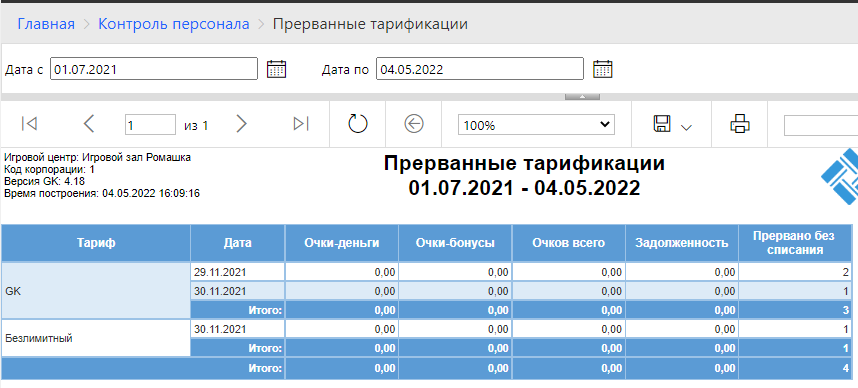Click 'Время построения: 04.05.2022 16:09:16' text
The height and width of the screenshot is (388, 858).
[x=101, y=193]
